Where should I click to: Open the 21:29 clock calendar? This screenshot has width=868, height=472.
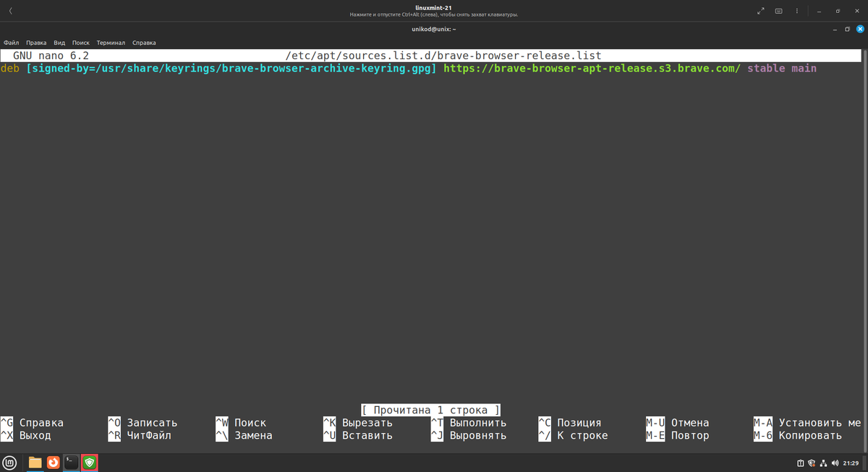click(x=851, y=463)
